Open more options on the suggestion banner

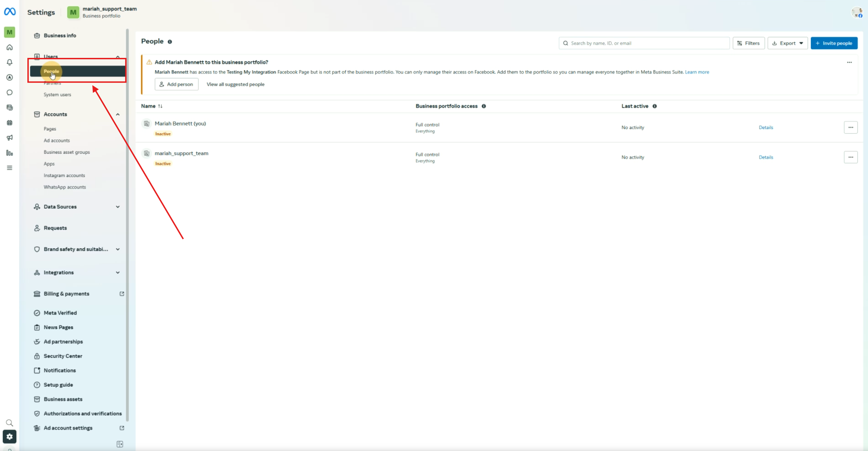click(850, 62)
